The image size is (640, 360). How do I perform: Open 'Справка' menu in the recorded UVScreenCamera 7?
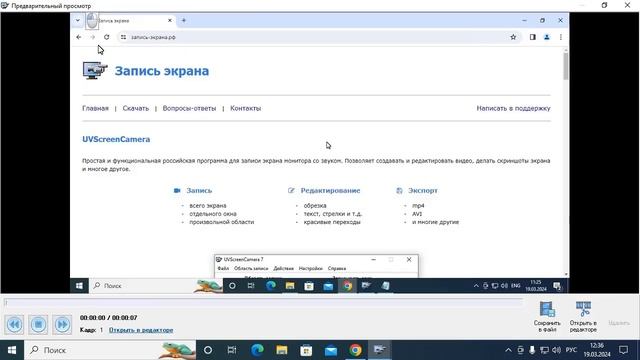tap(337, 268)
